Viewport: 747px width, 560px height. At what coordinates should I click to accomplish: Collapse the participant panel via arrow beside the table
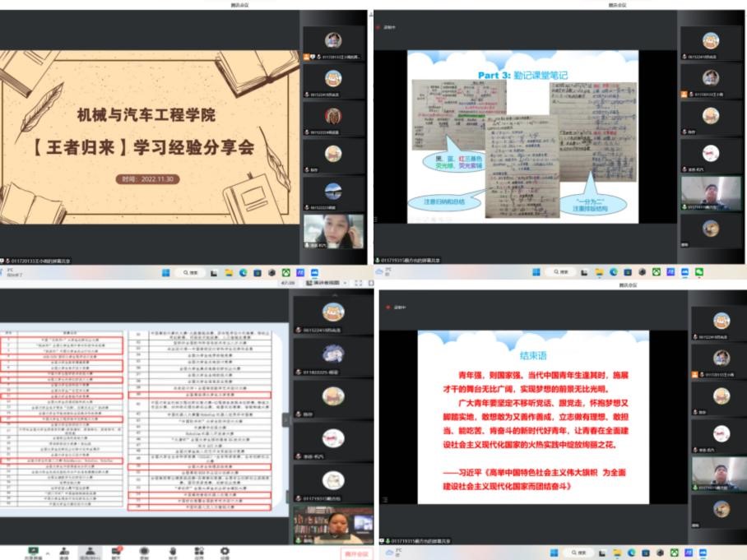click(x=286, y=419)
